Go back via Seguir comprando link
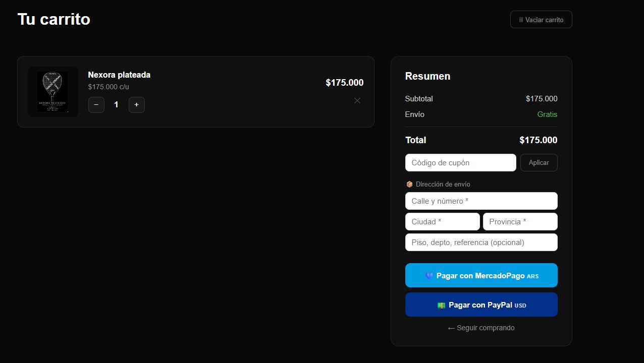Image resolution: width=644 pixels, height=363 pixels. [481, 328]
